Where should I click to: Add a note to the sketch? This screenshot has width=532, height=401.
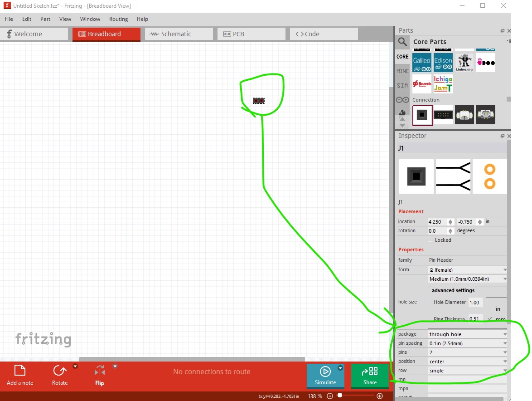20,375
